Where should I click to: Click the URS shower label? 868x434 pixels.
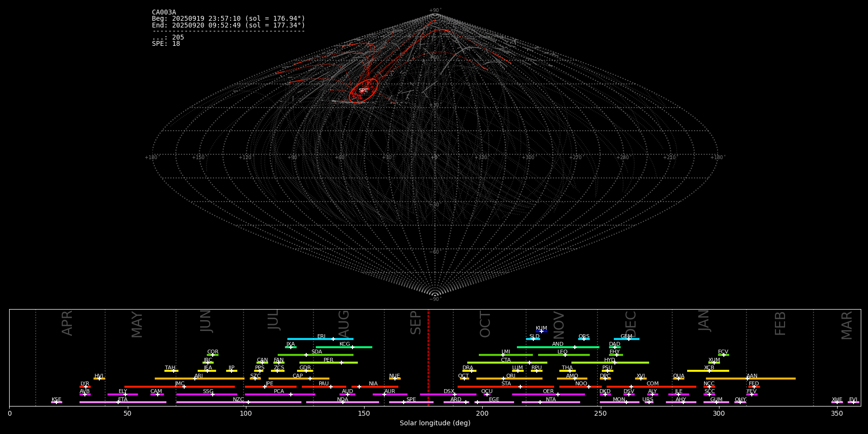pyautogui.click(x=648, y=400)
